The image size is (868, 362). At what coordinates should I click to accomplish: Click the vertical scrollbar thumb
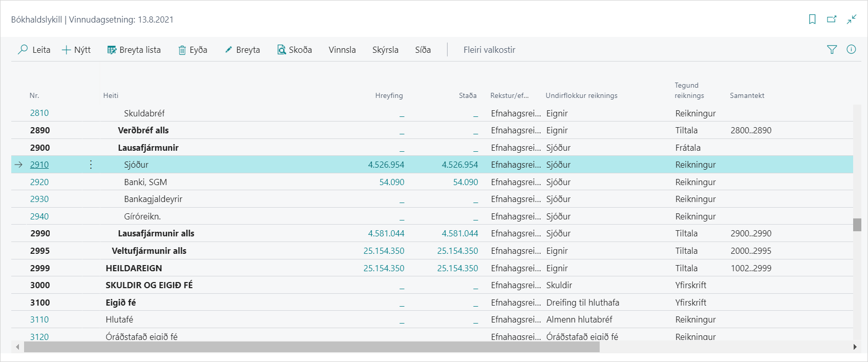pyautogui.click(x=857, y=225)
